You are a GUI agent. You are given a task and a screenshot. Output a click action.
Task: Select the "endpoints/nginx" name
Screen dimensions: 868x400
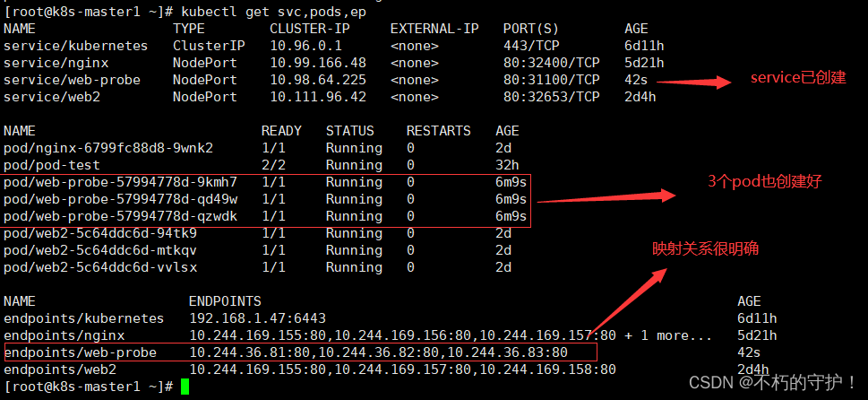tap(64, 335)
